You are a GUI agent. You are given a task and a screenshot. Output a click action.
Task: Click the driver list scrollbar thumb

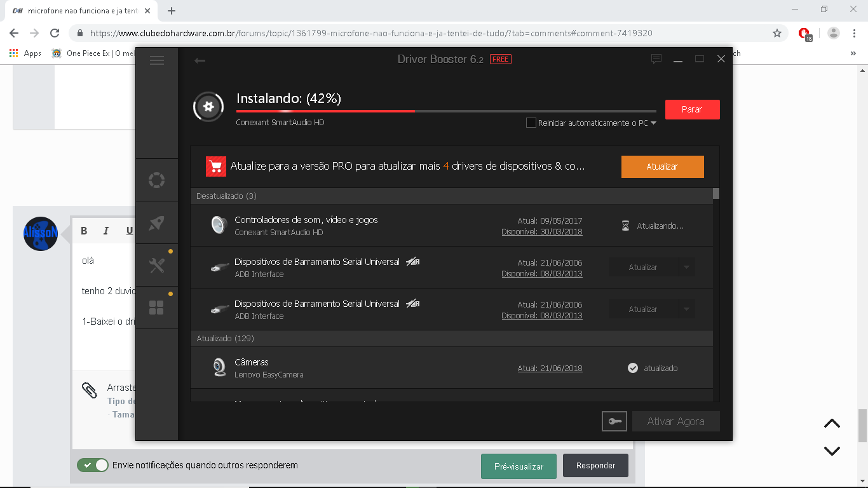point(716,193)
